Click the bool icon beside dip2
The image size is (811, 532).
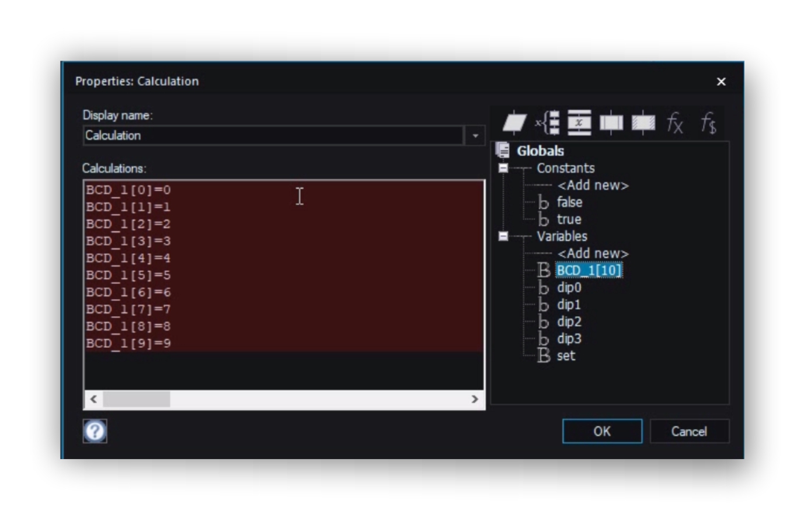coord(544,321)
